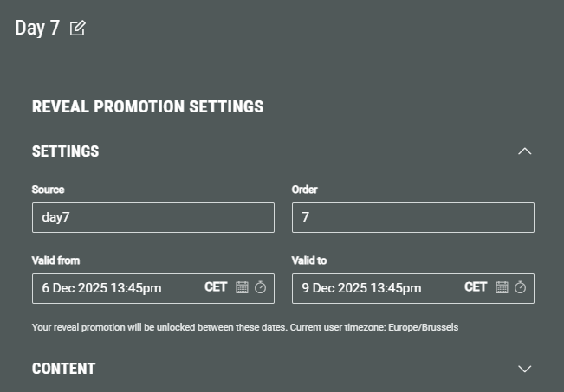
Task: Click the Source field containing day7
Action: coord(152,217)
